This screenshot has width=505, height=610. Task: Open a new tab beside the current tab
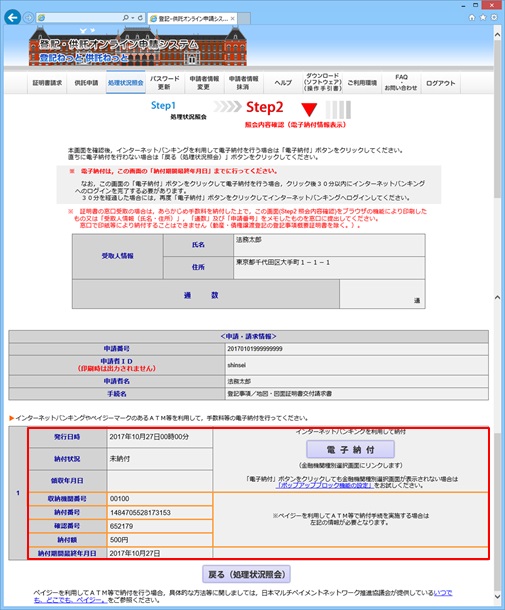coord(244,18)
